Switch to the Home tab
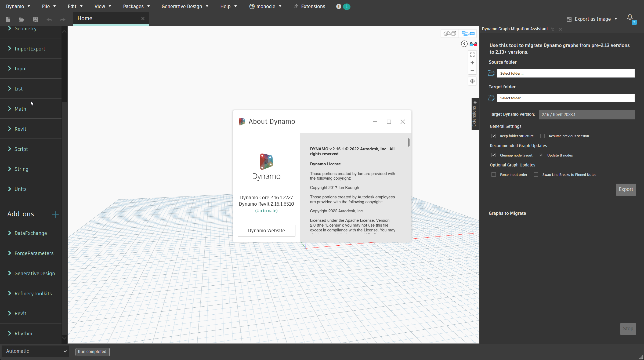This screenshot has width=644, height=360. tap(85, 18)
